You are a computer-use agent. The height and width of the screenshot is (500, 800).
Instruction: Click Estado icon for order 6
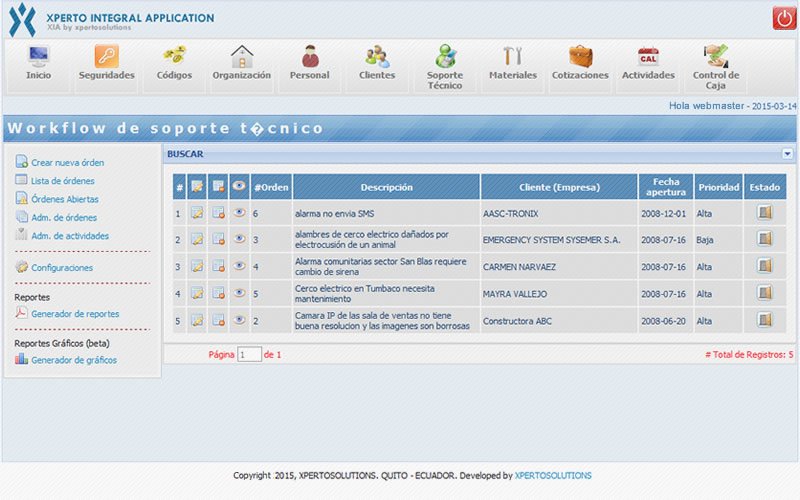click(x=765, y=212)
